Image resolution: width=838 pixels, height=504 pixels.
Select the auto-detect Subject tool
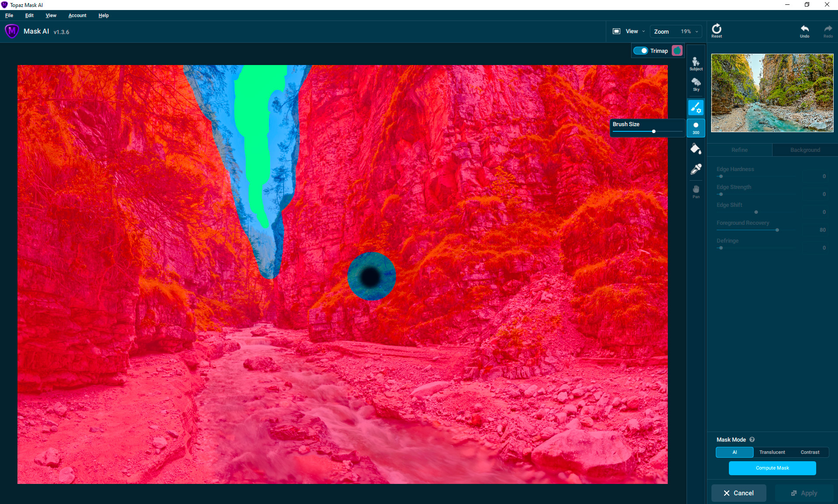696,64
